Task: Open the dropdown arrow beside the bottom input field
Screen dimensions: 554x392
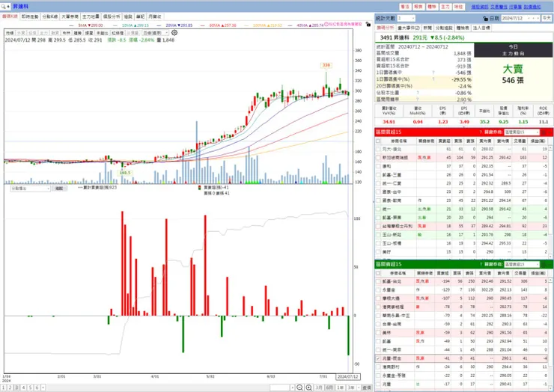Action: click(x=293, y=388)
